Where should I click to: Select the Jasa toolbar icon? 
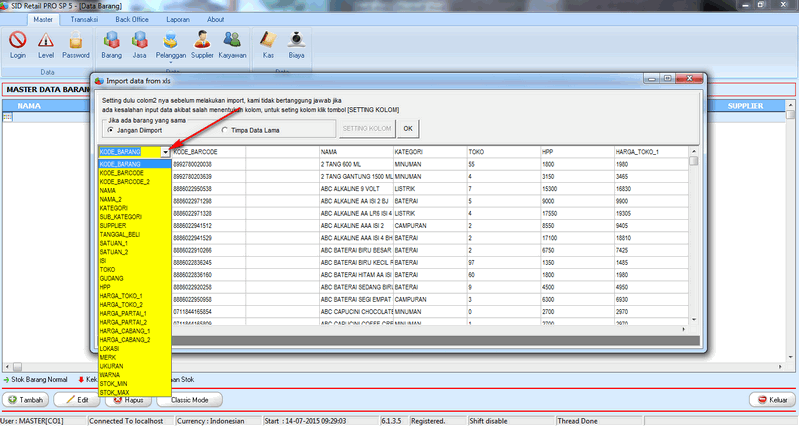[x=141, y=41]
